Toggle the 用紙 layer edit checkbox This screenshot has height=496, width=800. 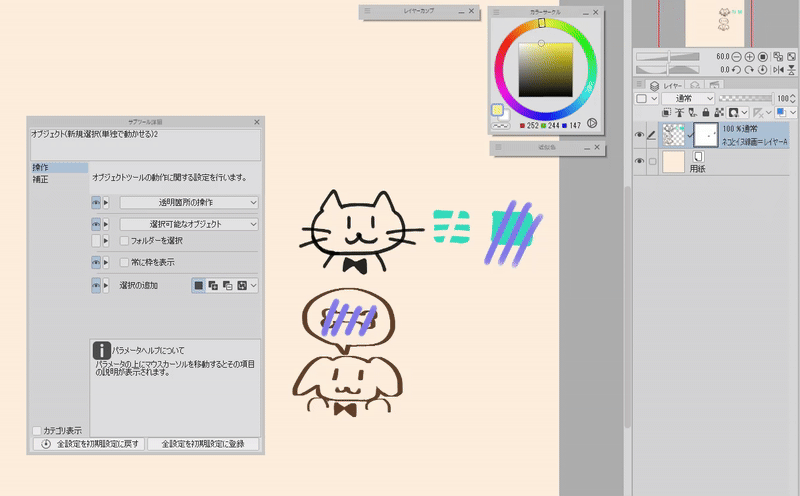point(652,161)
